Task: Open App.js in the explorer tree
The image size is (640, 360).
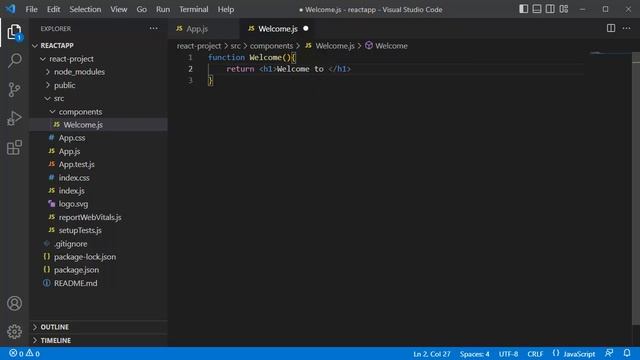Action: click(98, 151)
